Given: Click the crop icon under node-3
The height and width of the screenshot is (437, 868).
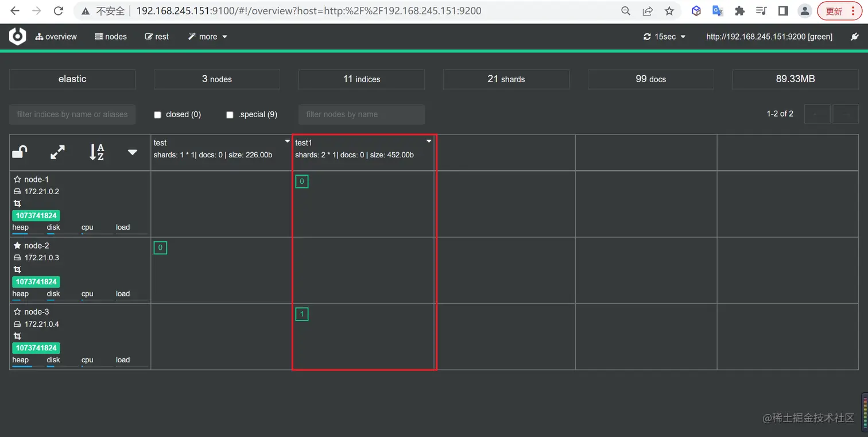Looking at the screenshot, I should 17,336.
